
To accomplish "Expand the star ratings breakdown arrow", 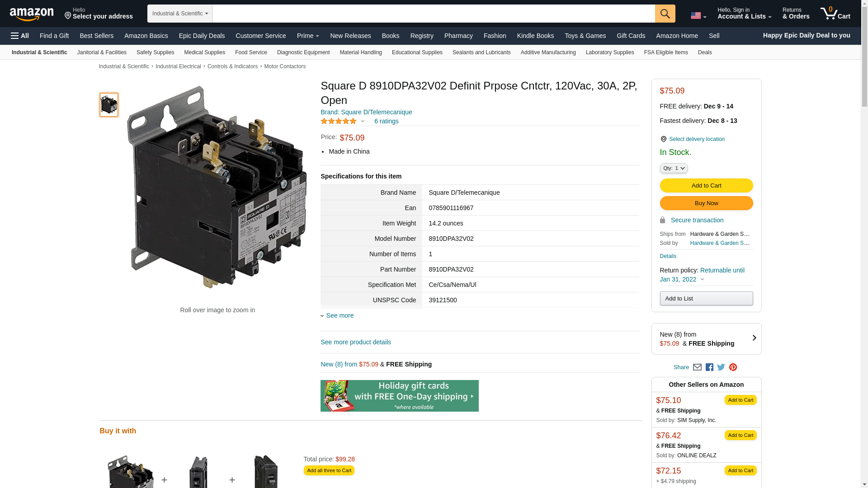I will tap(363, 121).
